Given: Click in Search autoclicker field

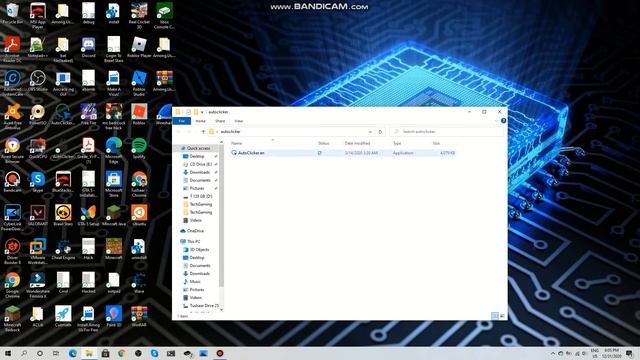Looking at the screenshot, I should pos(447,132).
